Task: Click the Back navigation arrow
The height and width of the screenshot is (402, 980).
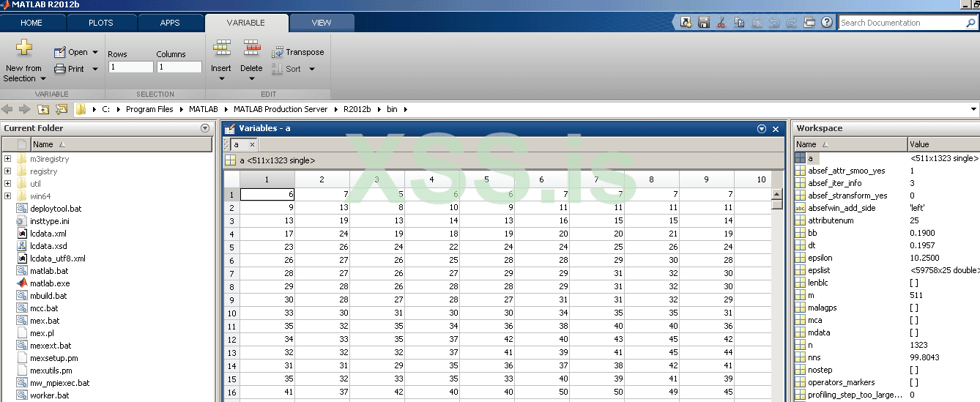Action: point(7,109)
